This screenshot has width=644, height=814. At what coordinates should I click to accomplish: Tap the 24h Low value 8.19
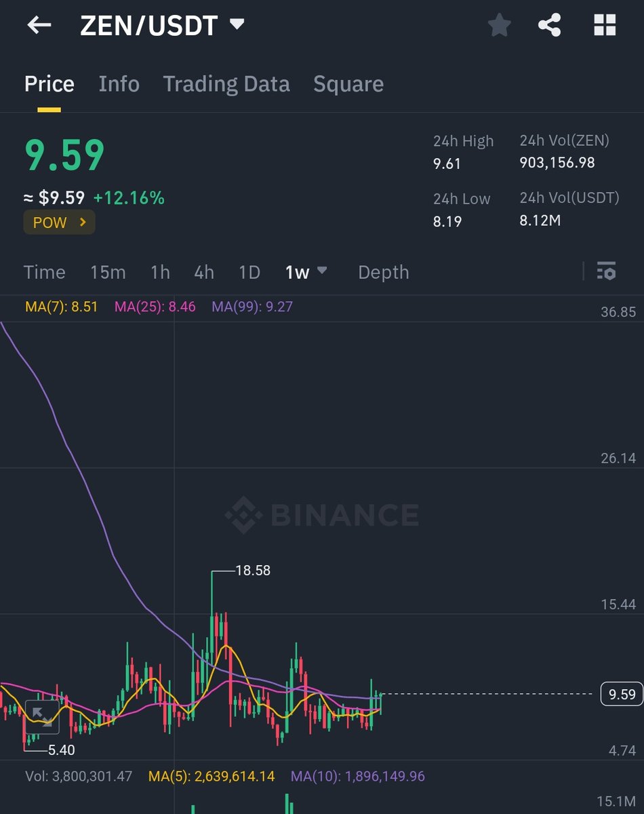click(x=447, y=220)
